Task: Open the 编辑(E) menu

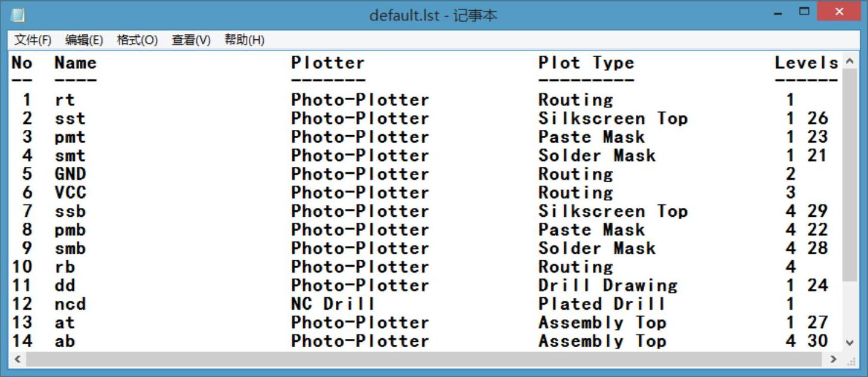Action: [x=84, y=40]
